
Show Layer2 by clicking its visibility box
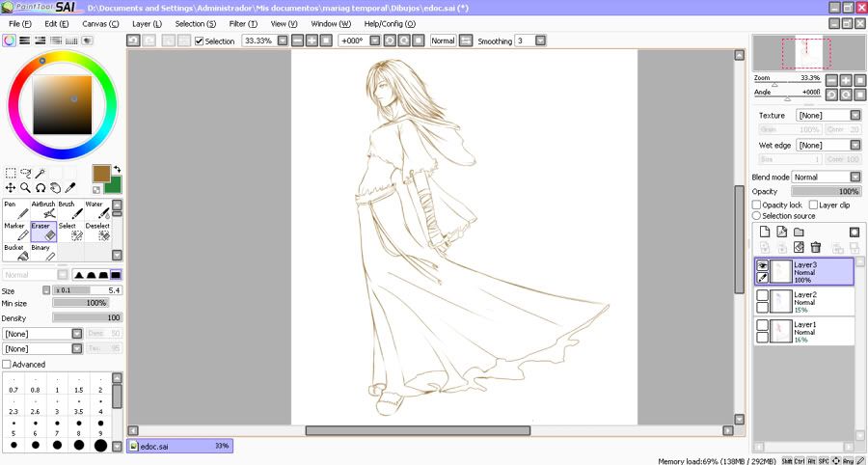click(762, 295)
